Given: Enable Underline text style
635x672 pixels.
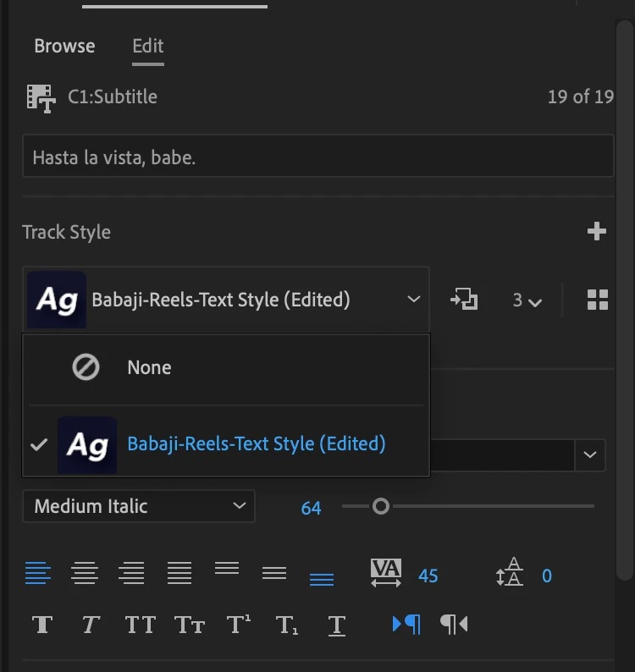Looking at the screenshot, I should pyautogui.click(x=336, y=625).
